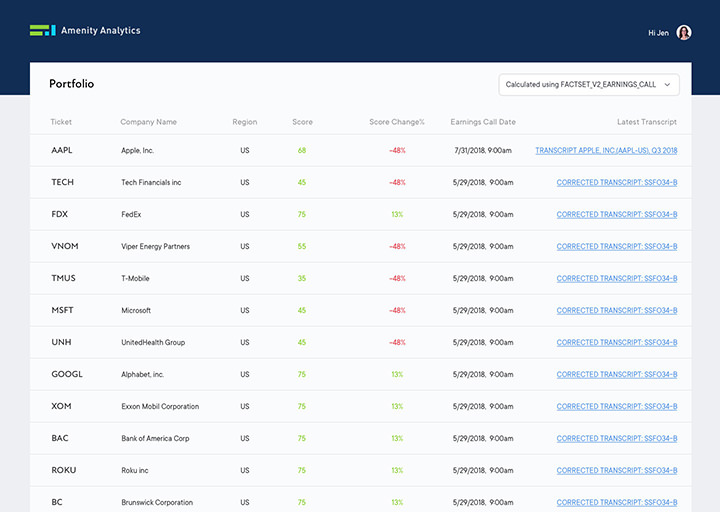
Task: Open the corrected transcript link for BAC row
Action: [x=617, y=439]
